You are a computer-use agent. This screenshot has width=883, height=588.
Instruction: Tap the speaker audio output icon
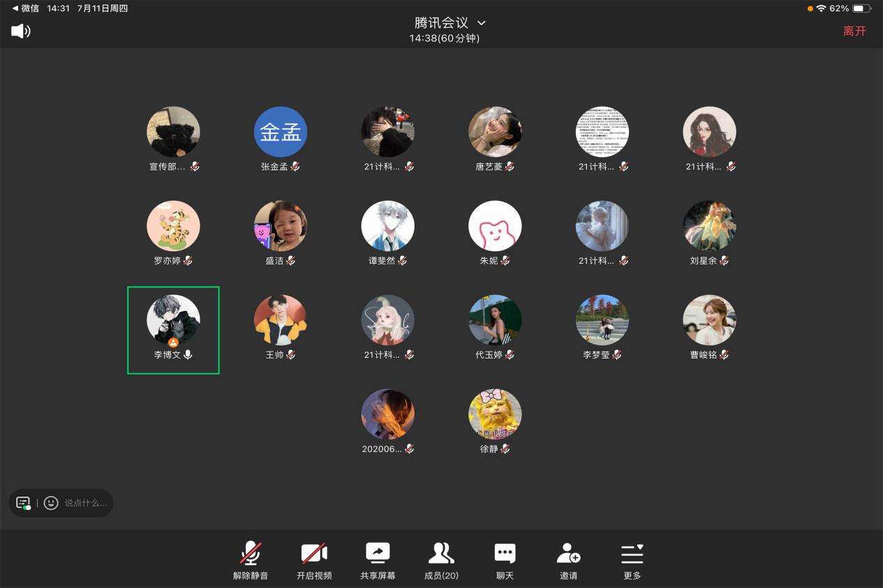click(21, 31)
